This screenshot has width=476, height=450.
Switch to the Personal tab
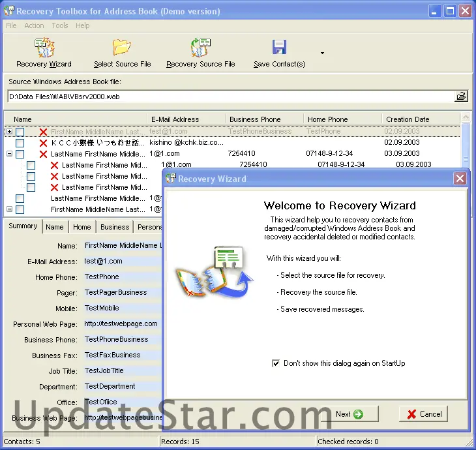click(148, 227)
